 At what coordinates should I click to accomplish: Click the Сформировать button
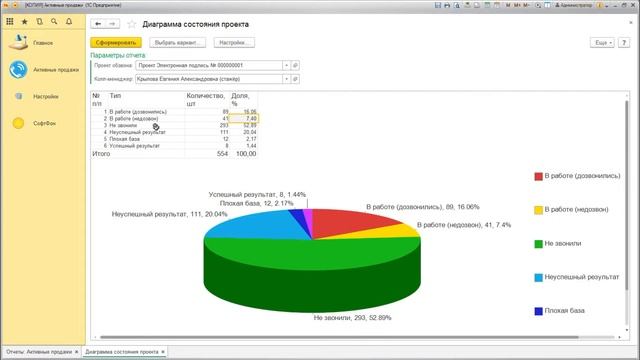click(x=116, y=42)
